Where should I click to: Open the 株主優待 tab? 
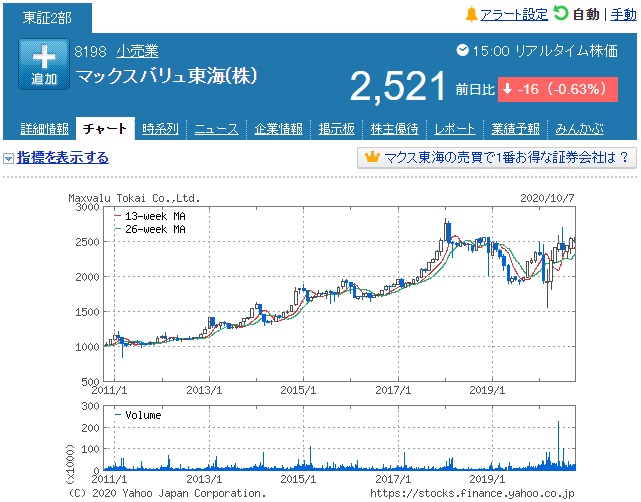(394, 129)
